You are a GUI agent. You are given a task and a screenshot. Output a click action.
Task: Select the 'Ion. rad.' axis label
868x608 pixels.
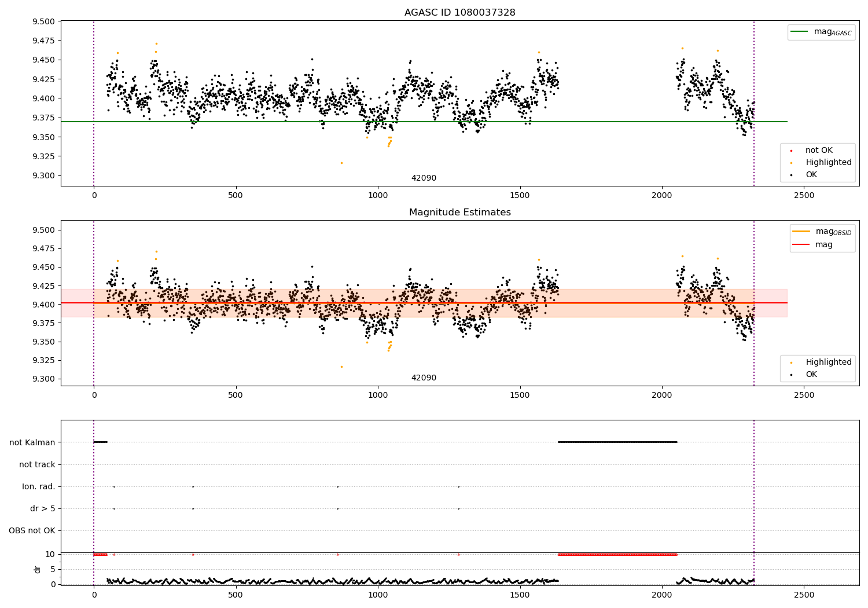[x=39, y=486]
